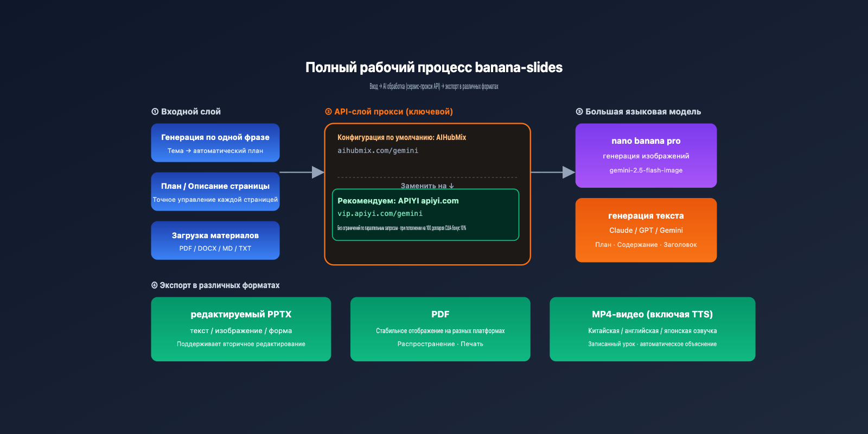Click the line "Claude / GPT / Gemini"
This screenshot has width=868, height=434.
[x=646, y=231]
